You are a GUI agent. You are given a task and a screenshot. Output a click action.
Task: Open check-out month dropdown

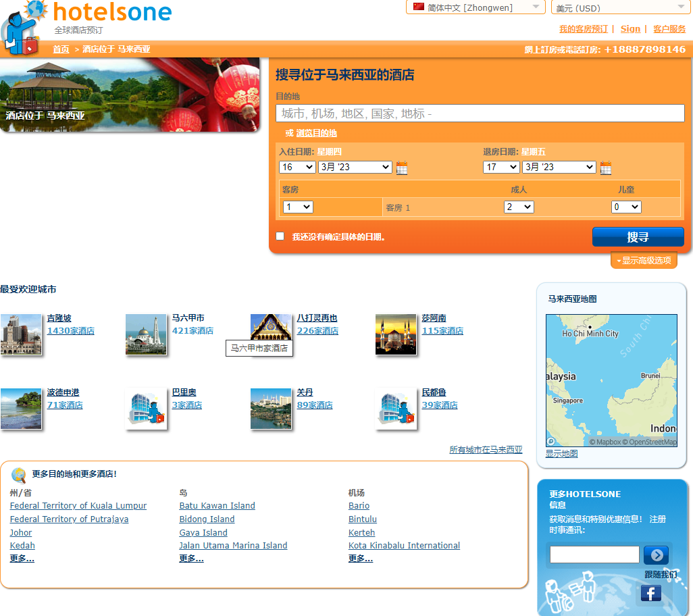point(559,167)
